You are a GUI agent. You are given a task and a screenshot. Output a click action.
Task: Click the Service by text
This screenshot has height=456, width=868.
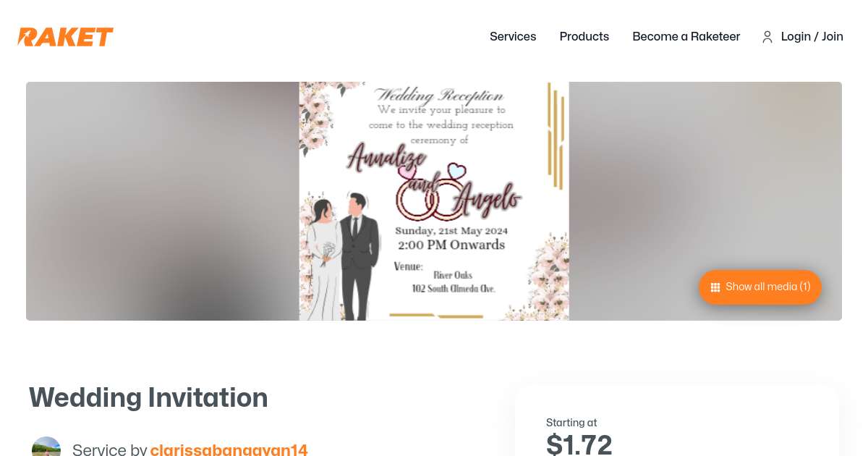pyautogui.click(x=110, y=449)
